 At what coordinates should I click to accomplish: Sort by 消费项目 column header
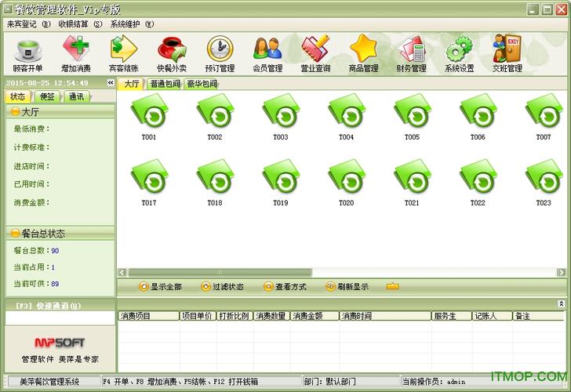149,316
